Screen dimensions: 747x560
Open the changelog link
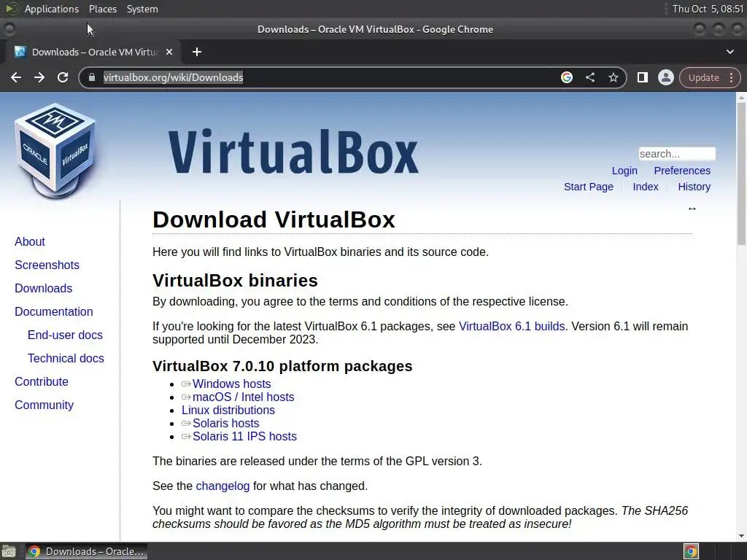(222, 486)
